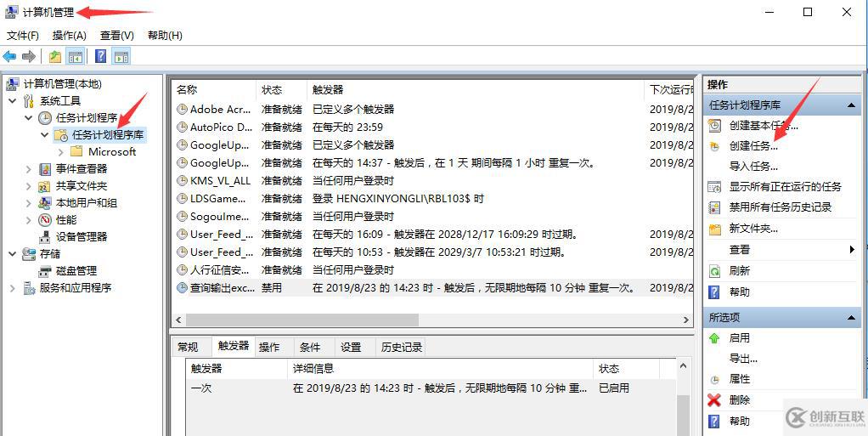Click the blue Help toolbar icon

pyautogui.click(x=101, y=56)
